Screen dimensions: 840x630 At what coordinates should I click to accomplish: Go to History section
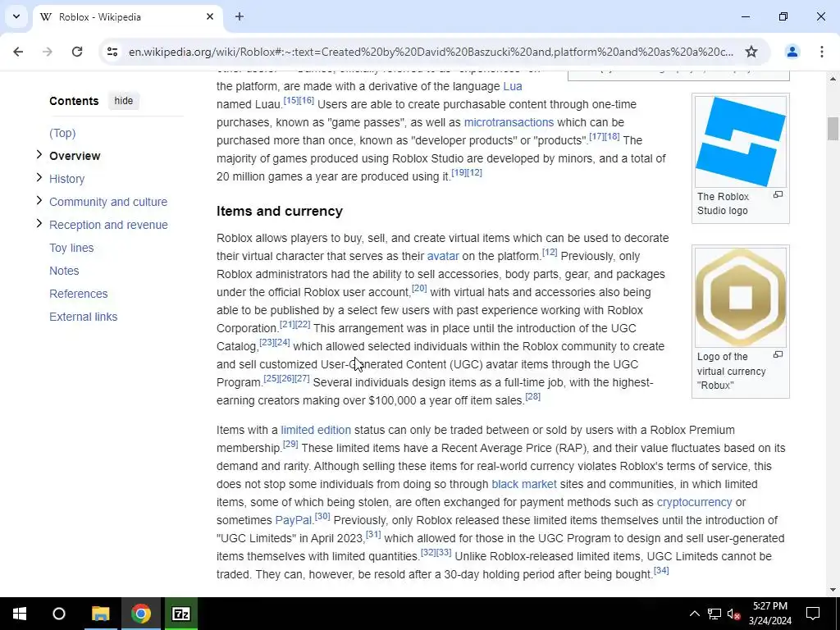[67, 179]
